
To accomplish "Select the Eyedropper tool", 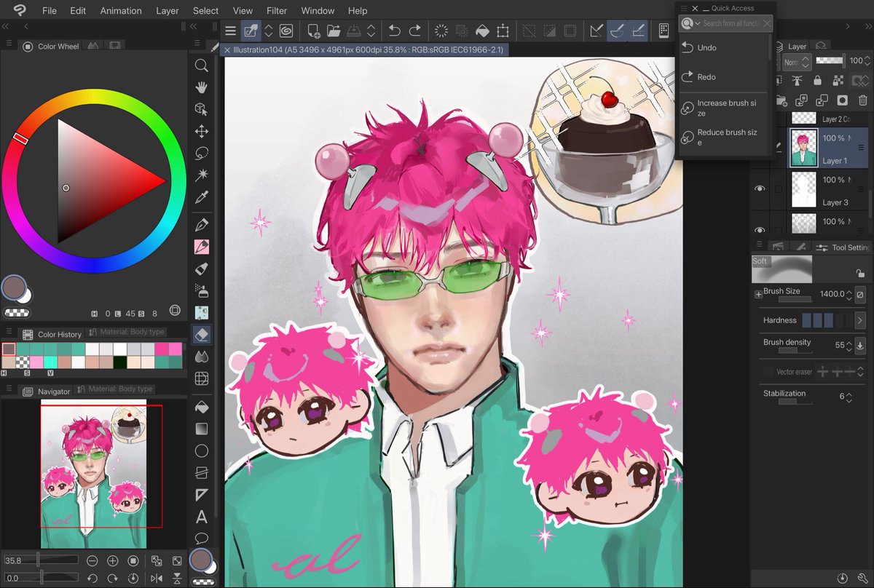I will 202,197.
